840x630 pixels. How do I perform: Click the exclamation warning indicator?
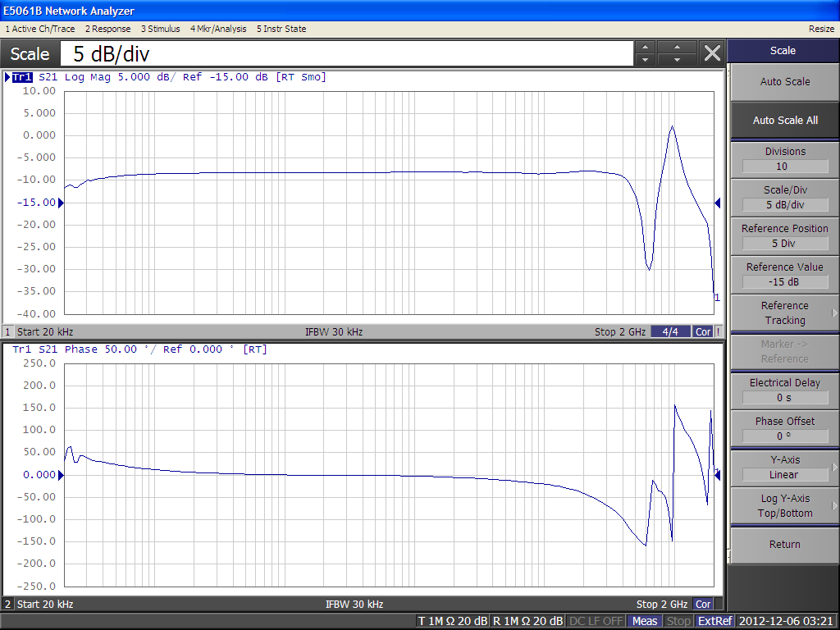[x=719, y=332]
